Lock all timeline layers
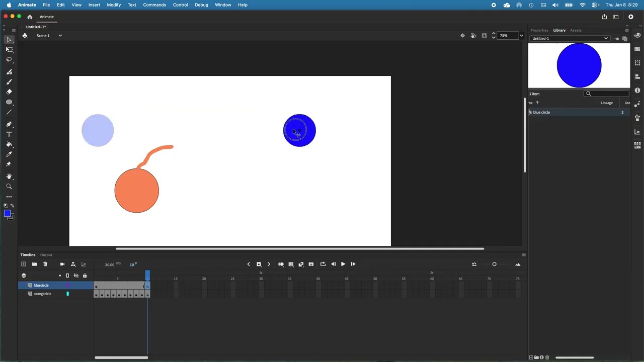The width and height of the screenshot is (644, 362). (85, 276)
